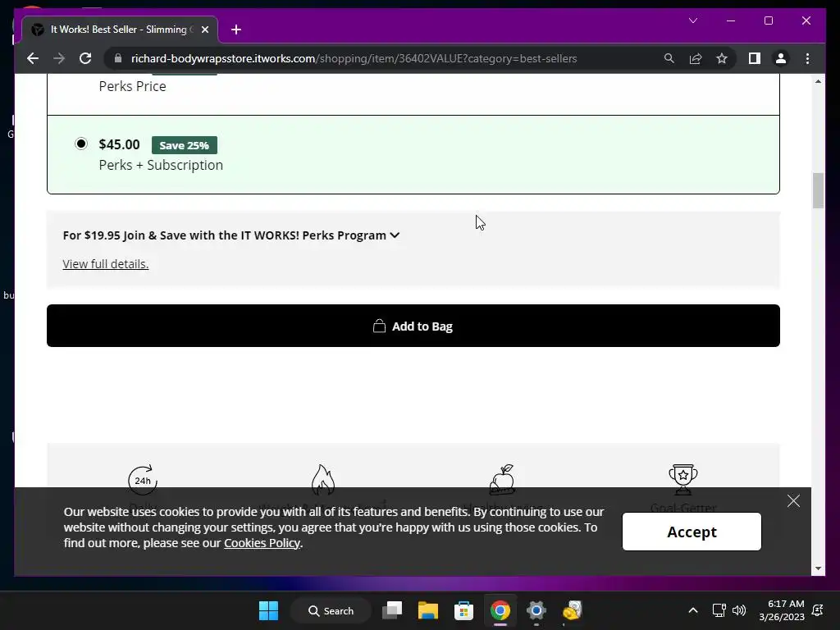
Task: Select the $45.00 Perks + Subscription option
Action: tap(81, 144)
